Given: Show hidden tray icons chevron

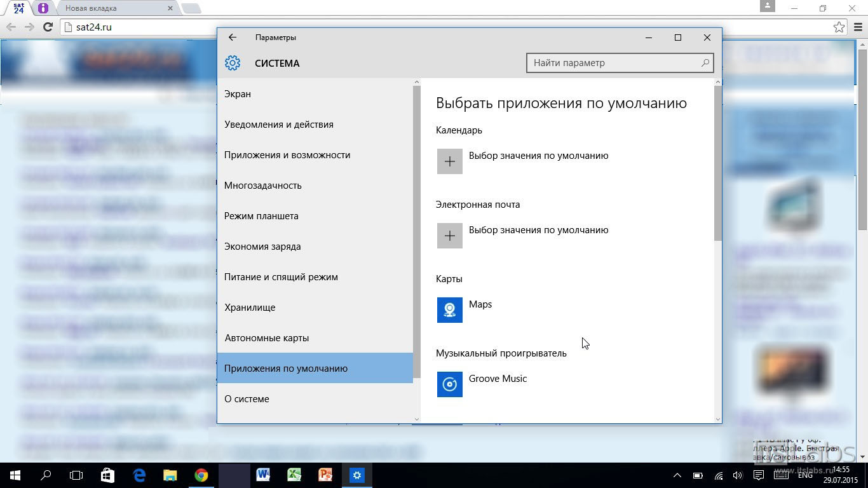Looking at the screenshot, I should (677, 475).
